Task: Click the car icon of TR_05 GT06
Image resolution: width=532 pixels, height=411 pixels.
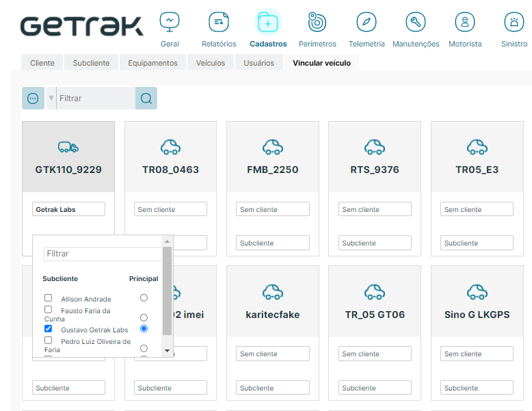Action: [375, 292]
